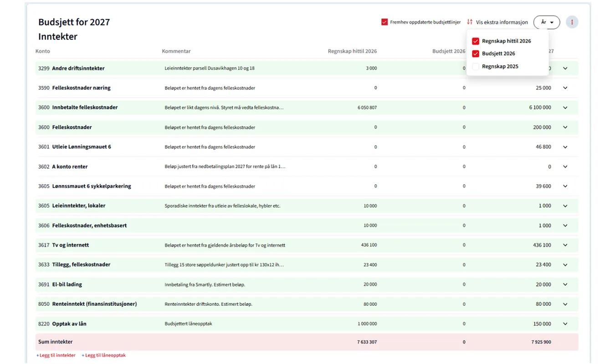615x364 pixels.
Task: Expand the 3600 Felleskostnader 200 000 row
Action: point(565,127)
